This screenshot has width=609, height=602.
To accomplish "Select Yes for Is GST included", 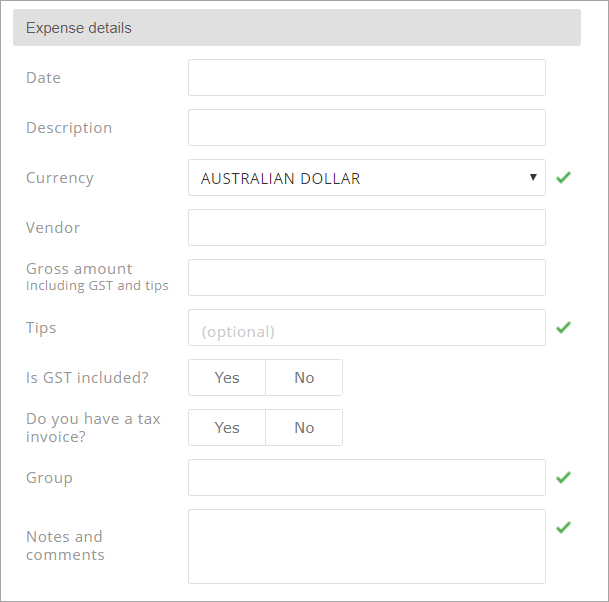I will coord(227,378).
